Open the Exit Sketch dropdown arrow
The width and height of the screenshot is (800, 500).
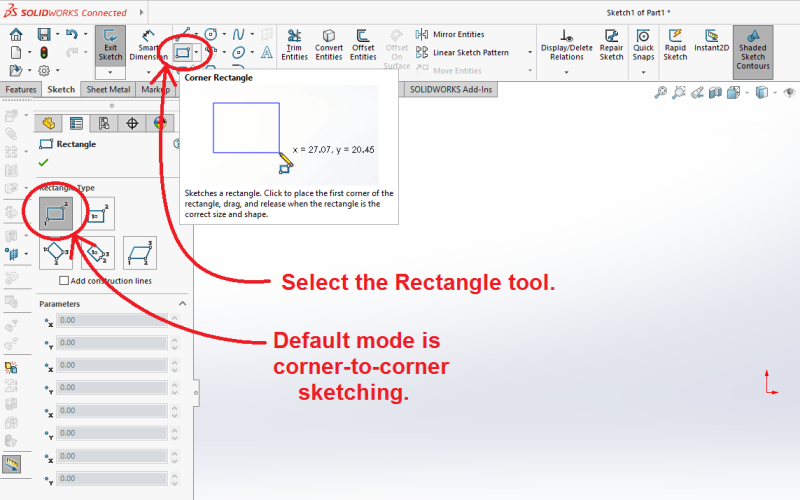(110, 72)
